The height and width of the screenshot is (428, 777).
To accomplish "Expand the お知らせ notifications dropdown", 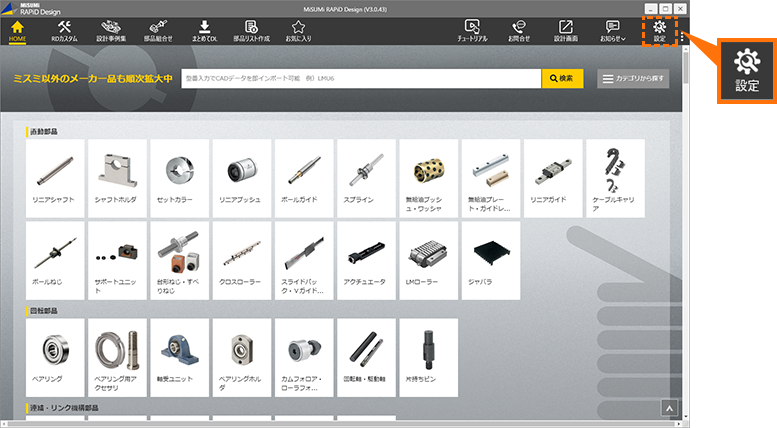I will pos(612,30).
